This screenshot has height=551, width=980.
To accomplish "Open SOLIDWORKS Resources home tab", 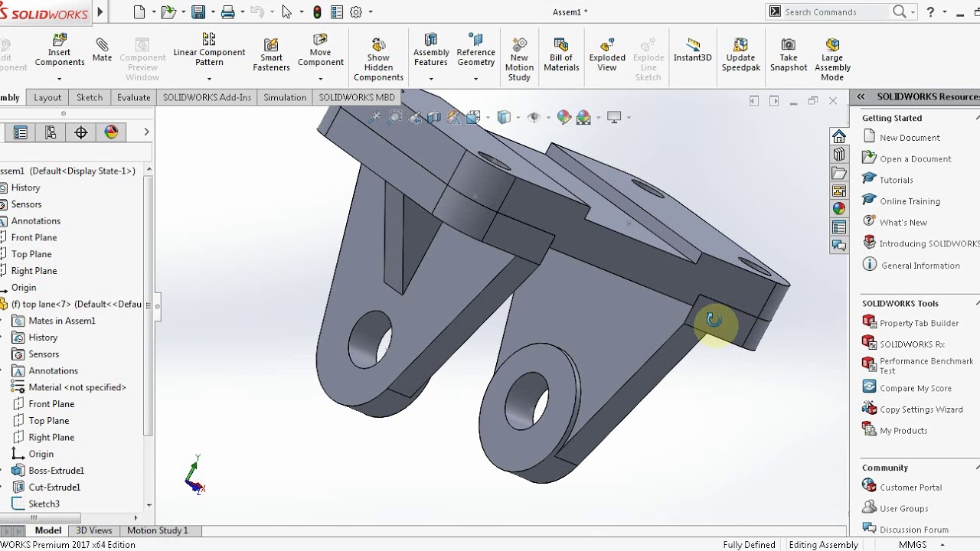I will point(839,137).
